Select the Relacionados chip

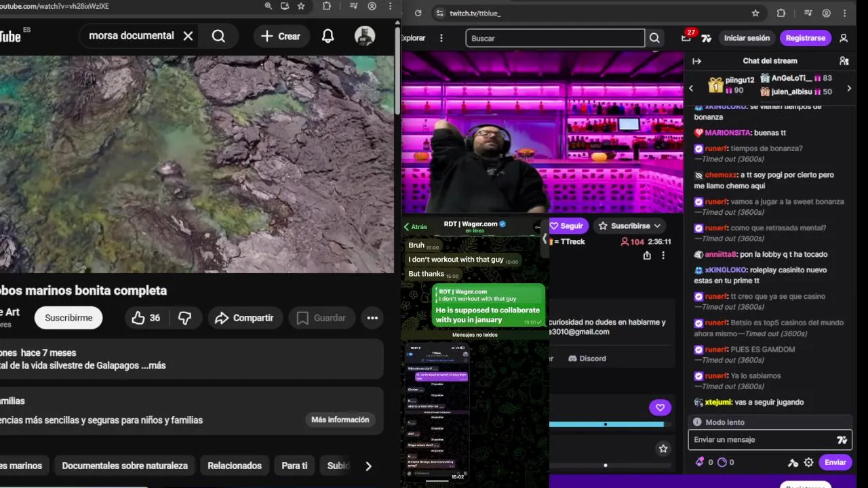point(235,466)
